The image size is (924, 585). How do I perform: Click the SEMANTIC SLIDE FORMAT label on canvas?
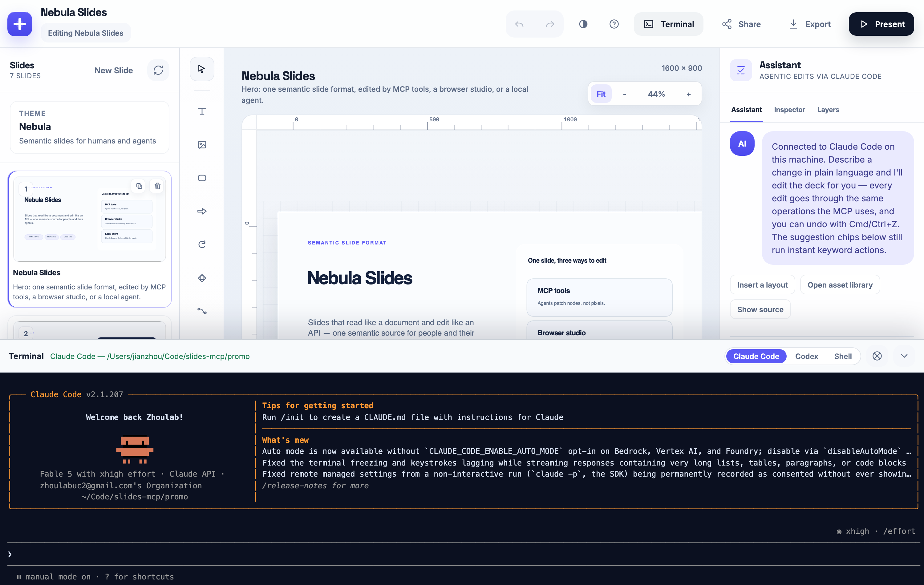coord(347,243)
